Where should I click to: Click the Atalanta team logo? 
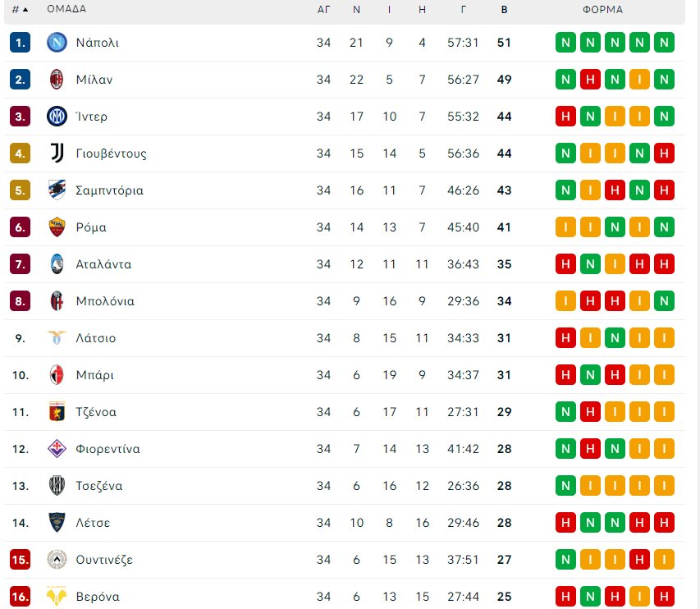click(x=57, y=264)
